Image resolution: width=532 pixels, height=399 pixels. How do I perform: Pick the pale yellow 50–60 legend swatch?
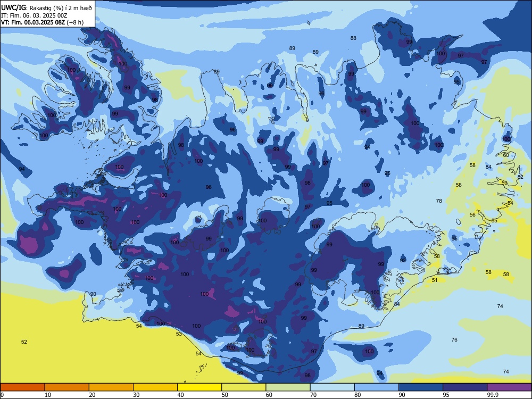[x=244, y=387]
